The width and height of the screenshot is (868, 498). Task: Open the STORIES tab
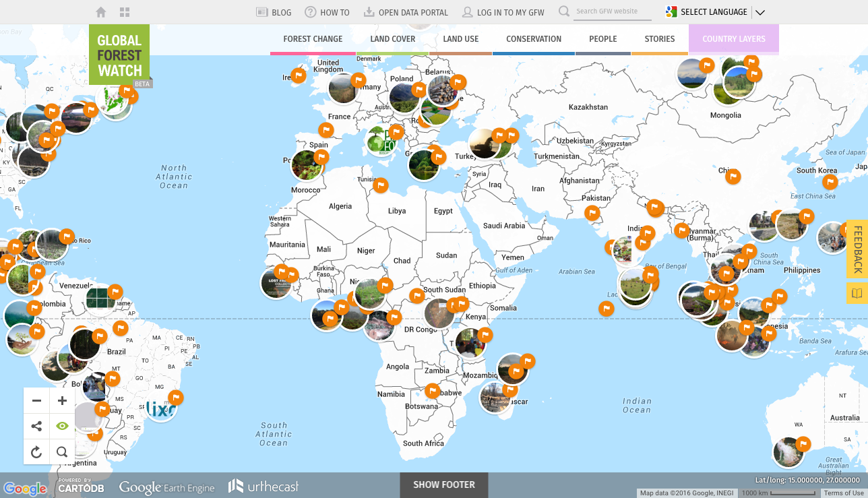pyautogui.click(x=660, y=39)
